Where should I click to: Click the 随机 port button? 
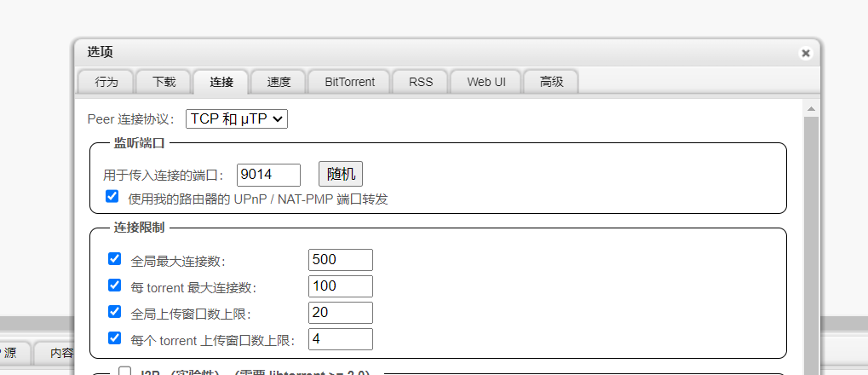[341, 175]
